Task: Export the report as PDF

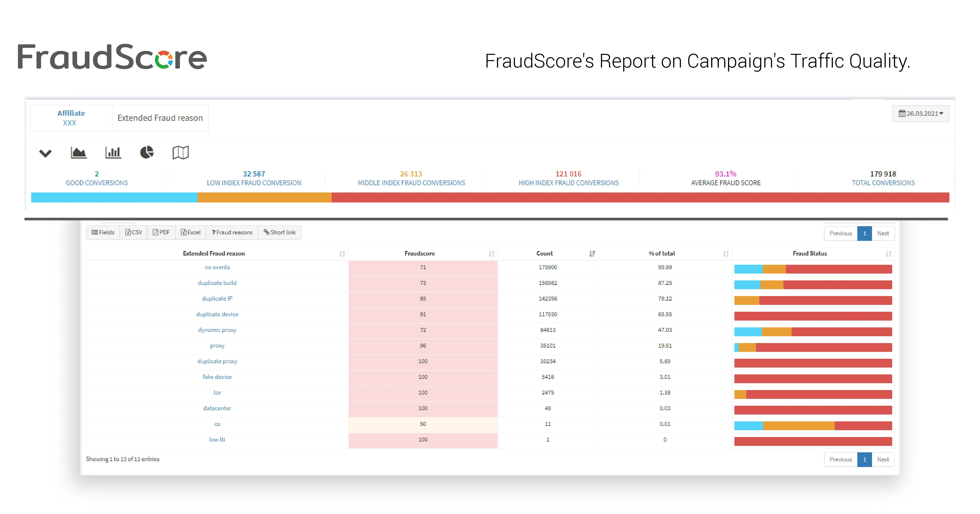Action: coord(161,232)
